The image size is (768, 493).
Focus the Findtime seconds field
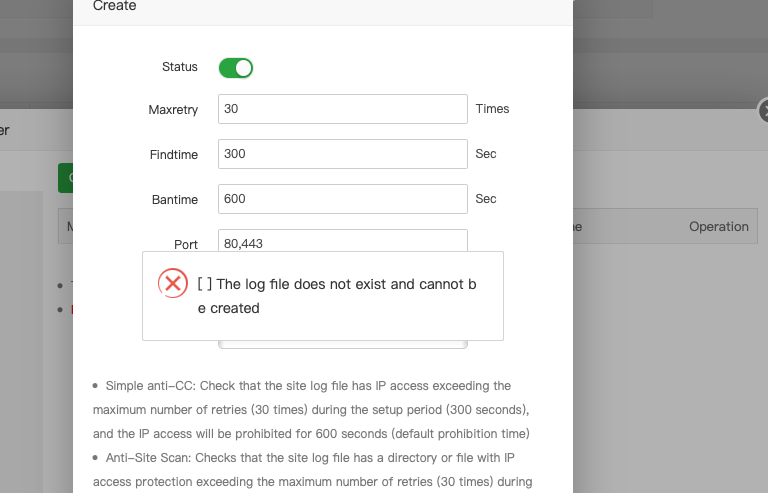342,154
